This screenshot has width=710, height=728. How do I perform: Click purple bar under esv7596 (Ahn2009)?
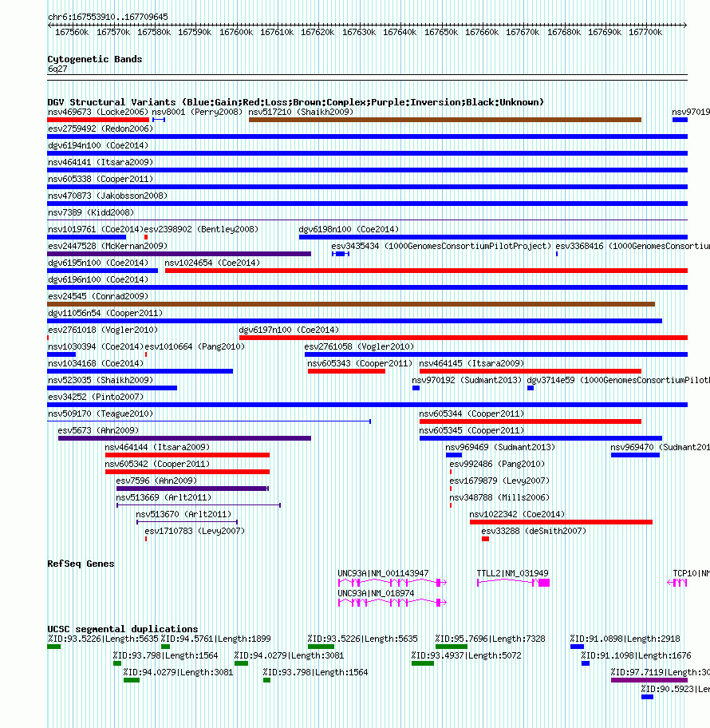coord(192,489)
